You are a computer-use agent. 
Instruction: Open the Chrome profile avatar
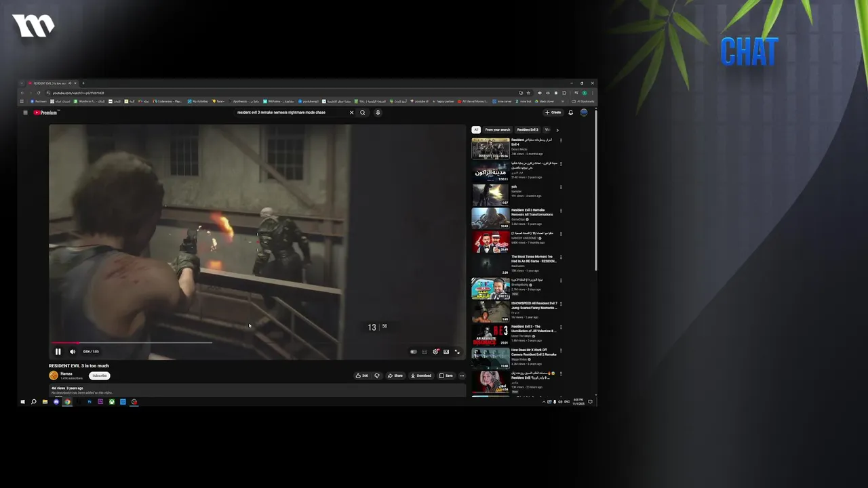585,93
